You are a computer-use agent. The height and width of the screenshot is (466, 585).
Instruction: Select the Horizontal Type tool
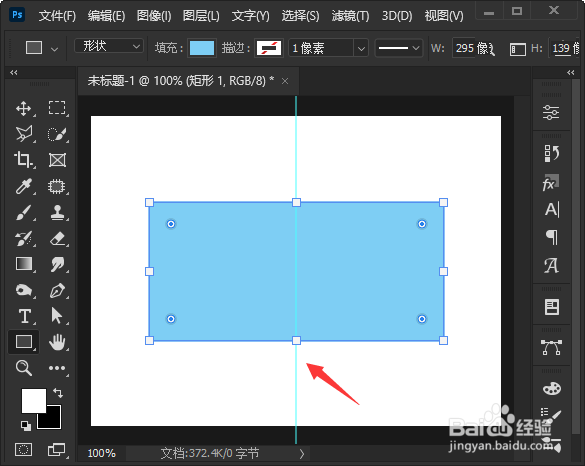[25, 316]
